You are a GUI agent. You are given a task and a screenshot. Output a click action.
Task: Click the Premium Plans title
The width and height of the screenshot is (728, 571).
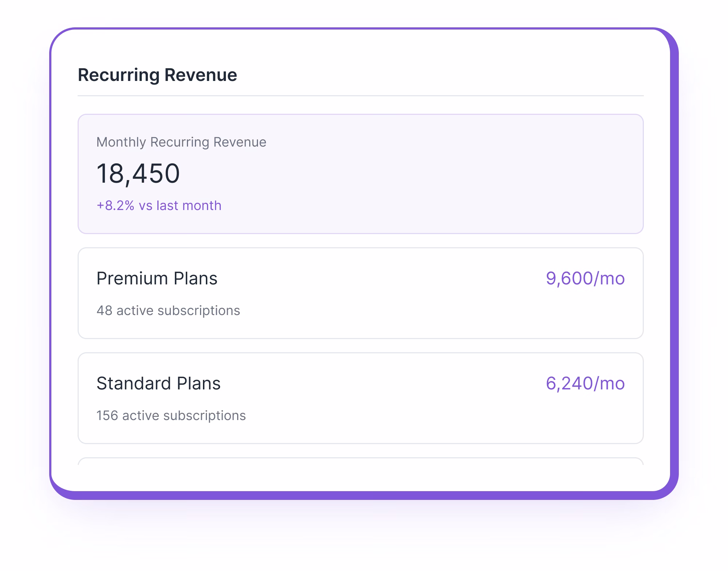point(157,278)
